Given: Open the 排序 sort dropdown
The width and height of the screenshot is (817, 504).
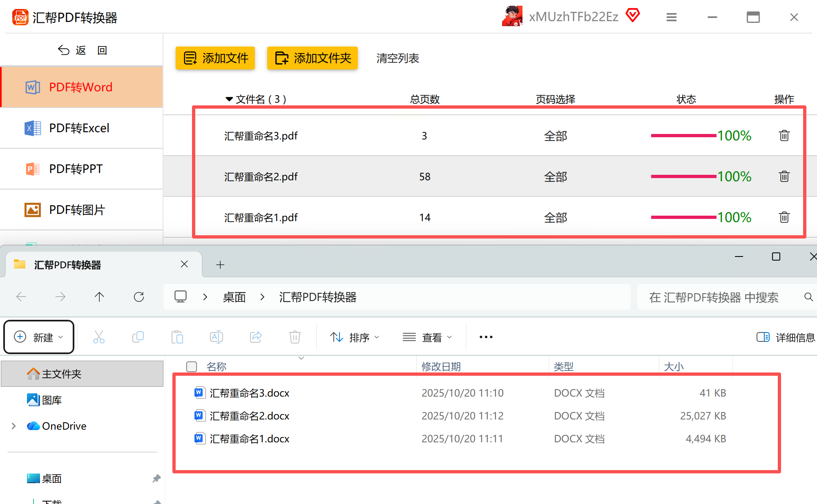Looking at the screenshot, I should click(x=355, y=337).
